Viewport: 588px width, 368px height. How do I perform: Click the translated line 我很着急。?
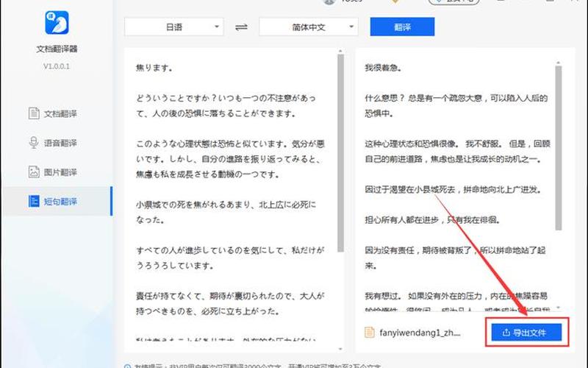point(384,68)
